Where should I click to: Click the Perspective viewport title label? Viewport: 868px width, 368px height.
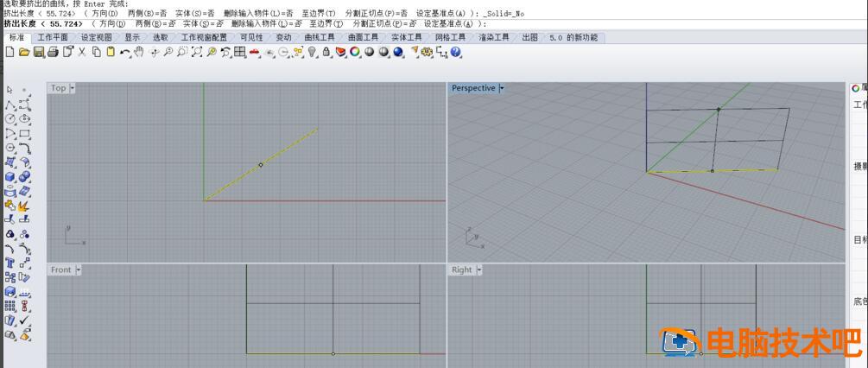tap(473, 88)
